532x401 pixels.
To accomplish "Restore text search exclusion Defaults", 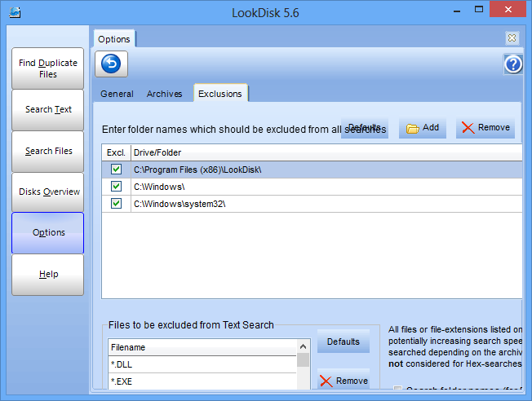I will 344,342.
